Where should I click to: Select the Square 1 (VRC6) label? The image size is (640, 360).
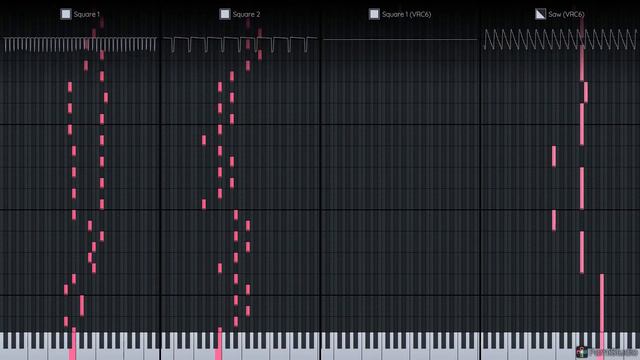point(407,14)
